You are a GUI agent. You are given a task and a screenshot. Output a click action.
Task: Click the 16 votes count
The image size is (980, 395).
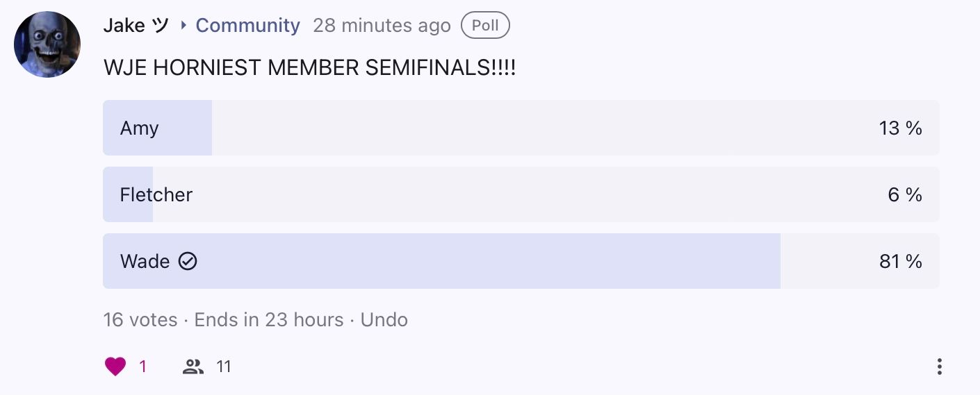[x=140, y=319]
